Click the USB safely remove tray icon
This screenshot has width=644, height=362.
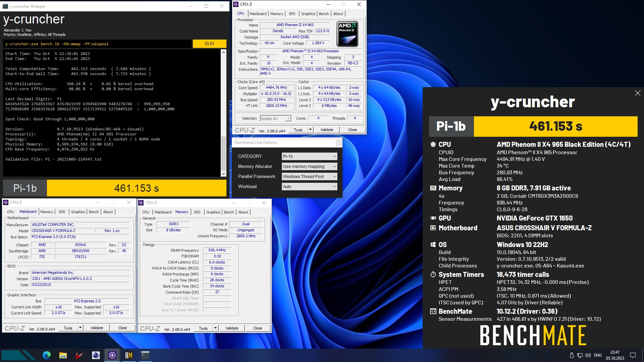(x=572, y=355)
